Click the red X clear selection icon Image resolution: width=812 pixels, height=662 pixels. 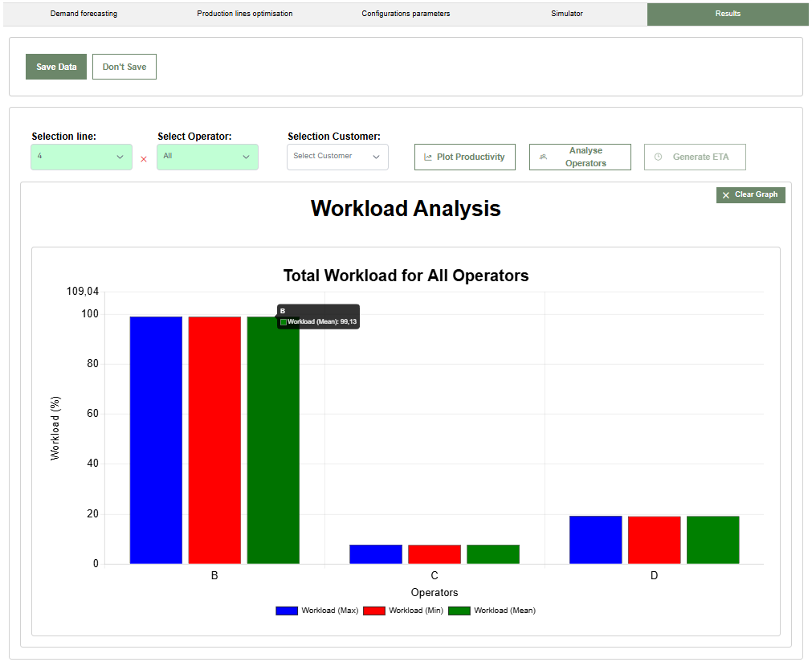click(x=144, y=159)
